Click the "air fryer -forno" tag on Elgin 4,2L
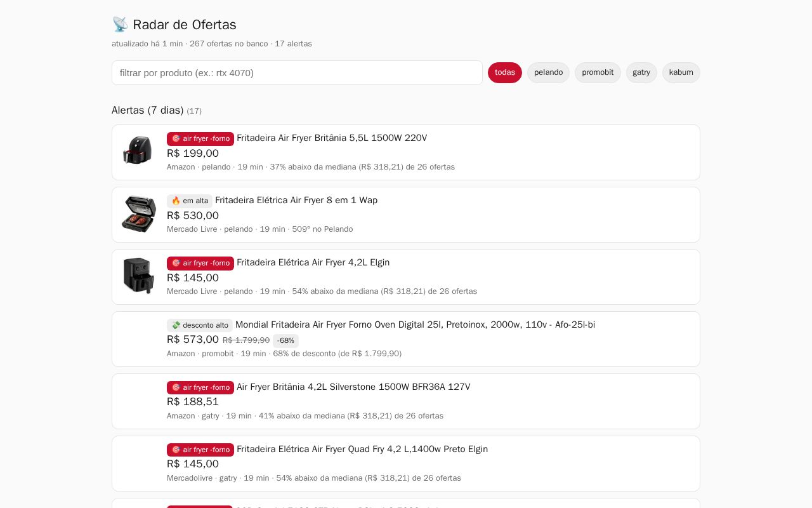The width and height of the screenshot is (812, 508). pos(200,263)
